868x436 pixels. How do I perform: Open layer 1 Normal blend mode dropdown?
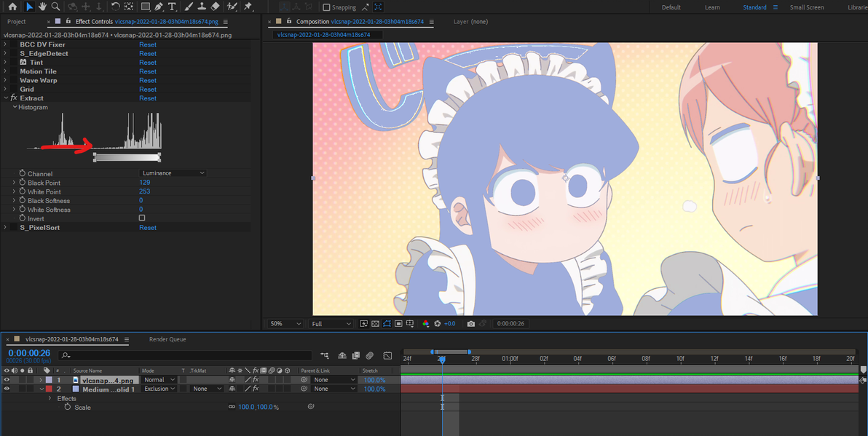coord(159,380)
